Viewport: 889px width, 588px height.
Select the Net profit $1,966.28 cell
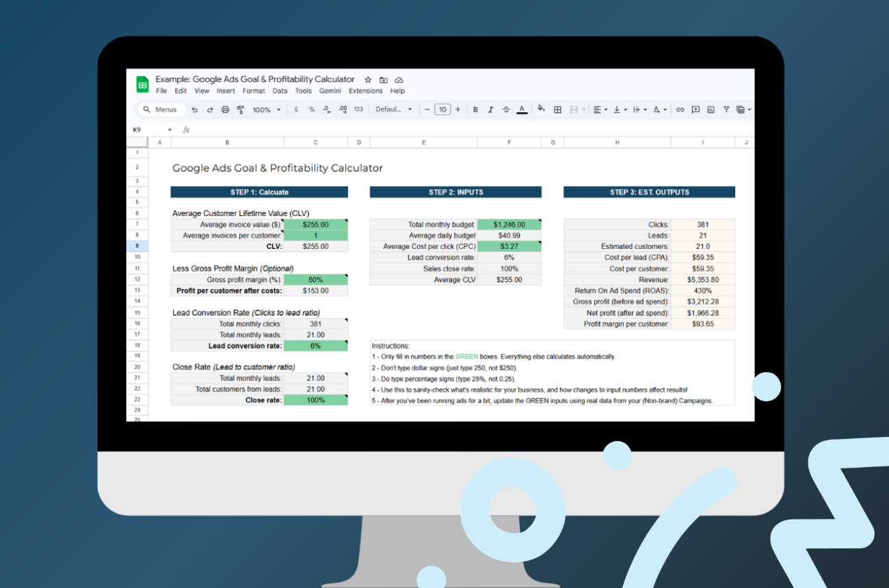(702, 312)
